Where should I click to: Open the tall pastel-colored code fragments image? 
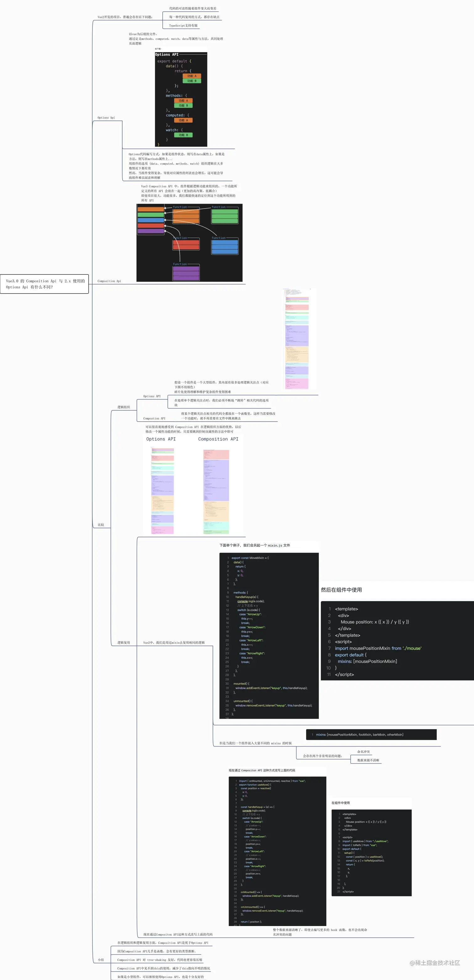point(297,339)
